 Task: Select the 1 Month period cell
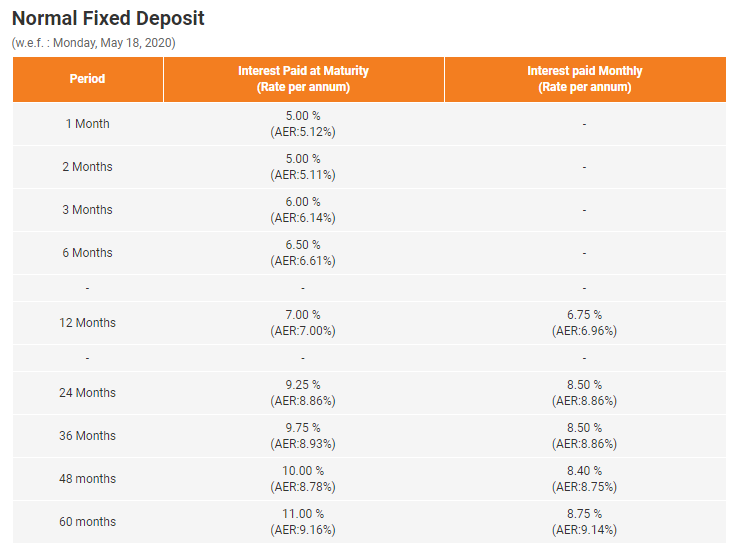coord(88,124)
